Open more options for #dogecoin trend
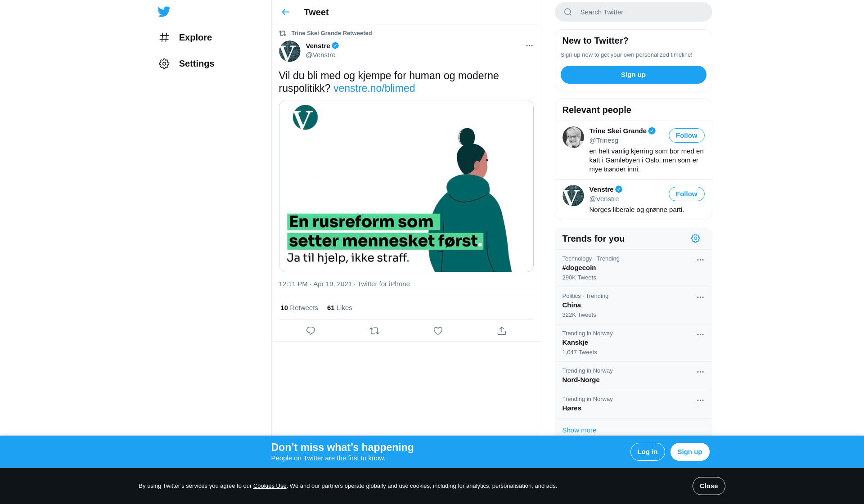 (x=700, y=260)
